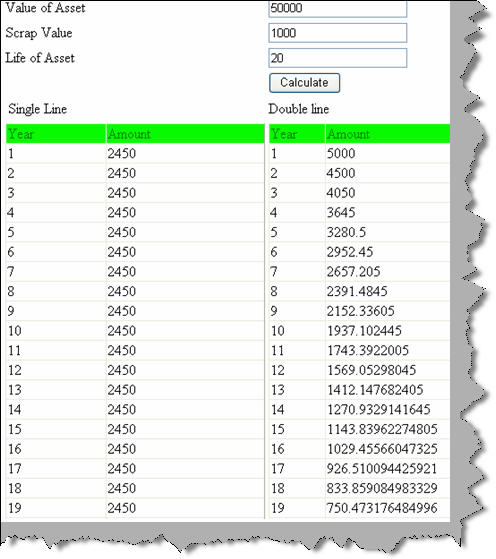Select the 2152.33605 amount cell
This screenshot has height=559, width=496.
(388, 311)
